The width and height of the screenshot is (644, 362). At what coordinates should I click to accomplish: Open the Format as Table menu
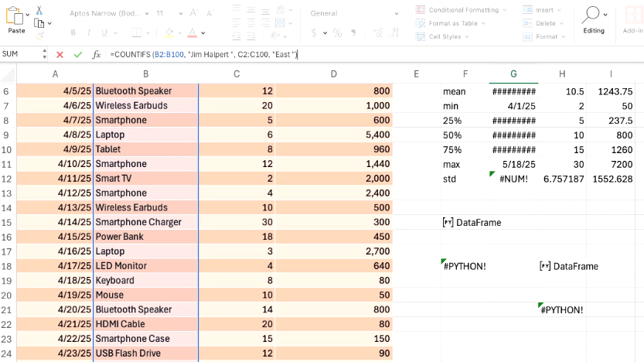[x=451, y=23]
